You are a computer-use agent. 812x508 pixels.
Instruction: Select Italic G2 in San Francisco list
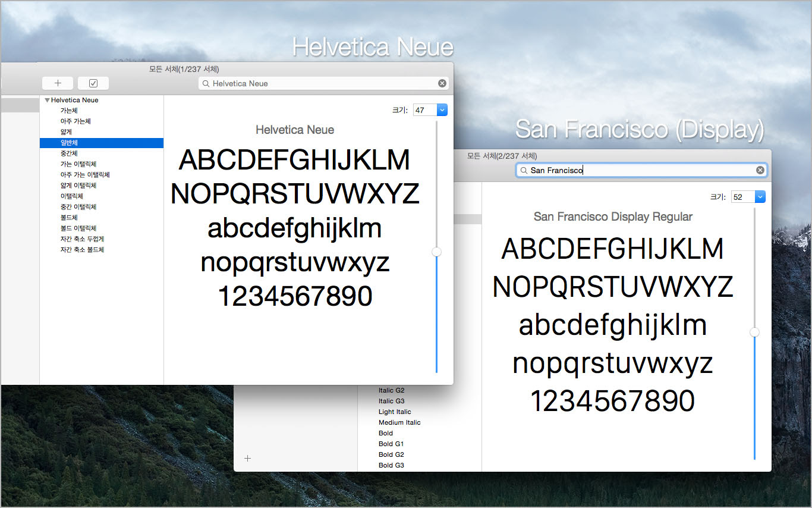(x=391, y=390)
